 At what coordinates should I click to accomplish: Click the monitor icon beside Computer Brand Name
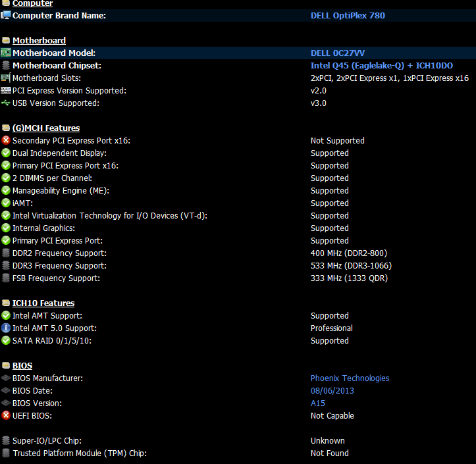coord(6,15)
